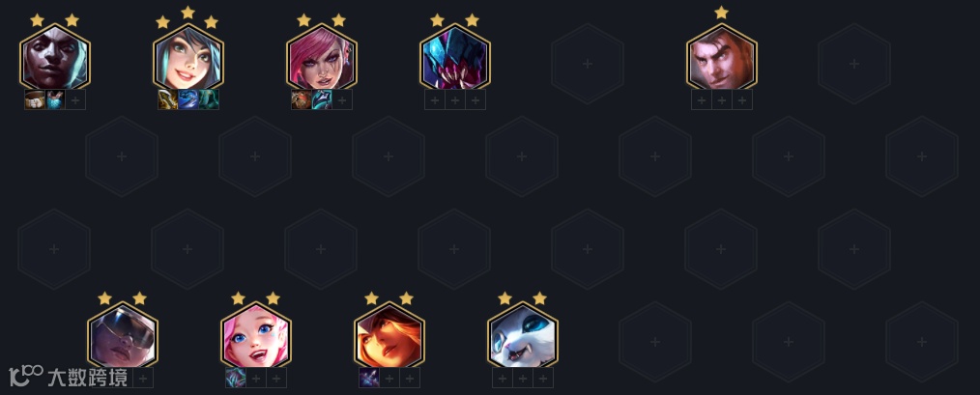Select the white cat champion portrait

tap(523, 336)
